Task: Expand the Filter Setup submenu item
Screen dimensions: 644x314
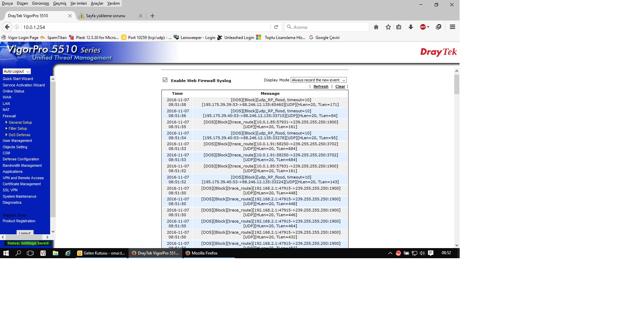Action: pos(17,128)
